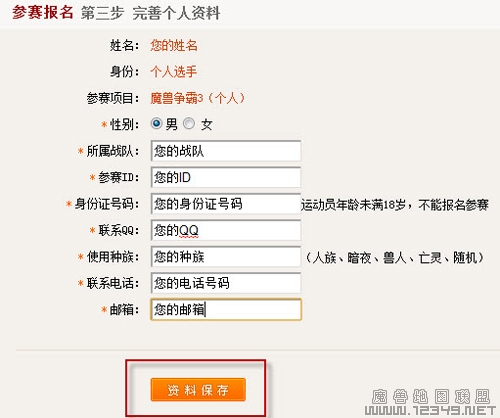
Task: Click the 女 label text
Action: click(x=206, y=124)
